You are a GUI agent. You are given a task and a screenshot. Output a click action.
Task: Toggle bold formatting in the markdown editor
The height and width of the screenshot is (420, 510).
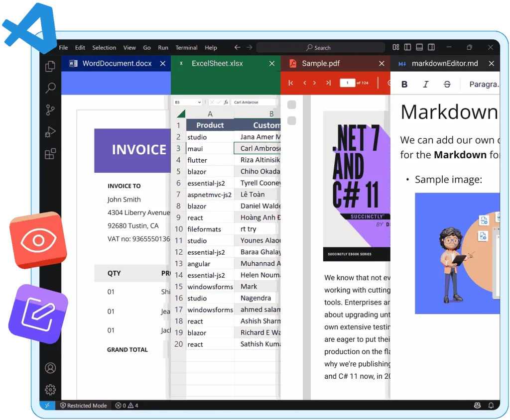tap(404, 84)
